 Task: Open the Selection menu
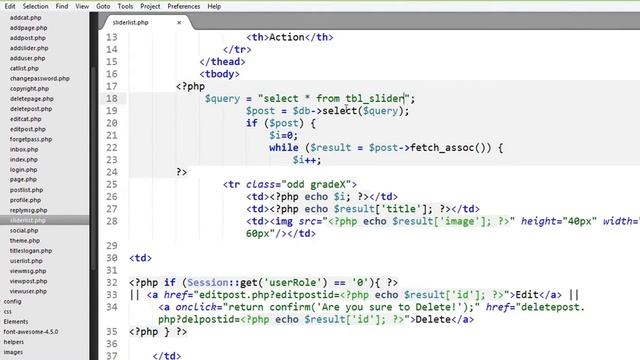point(35,7)
